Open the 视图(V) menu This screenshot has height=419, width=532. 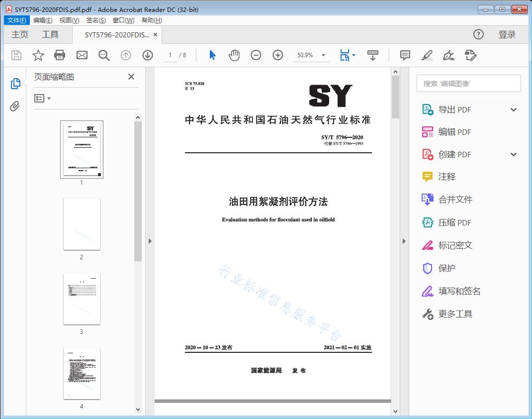tap(69, 20)
